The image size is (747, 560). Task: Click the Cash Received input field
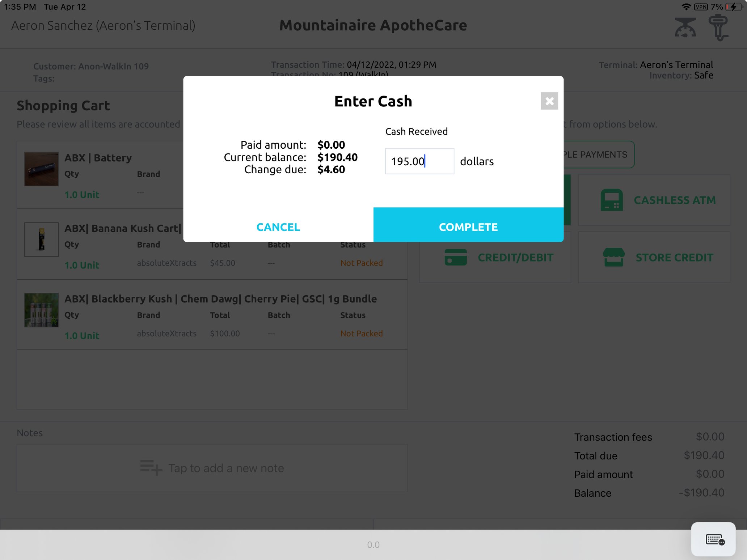coord(419,161)
